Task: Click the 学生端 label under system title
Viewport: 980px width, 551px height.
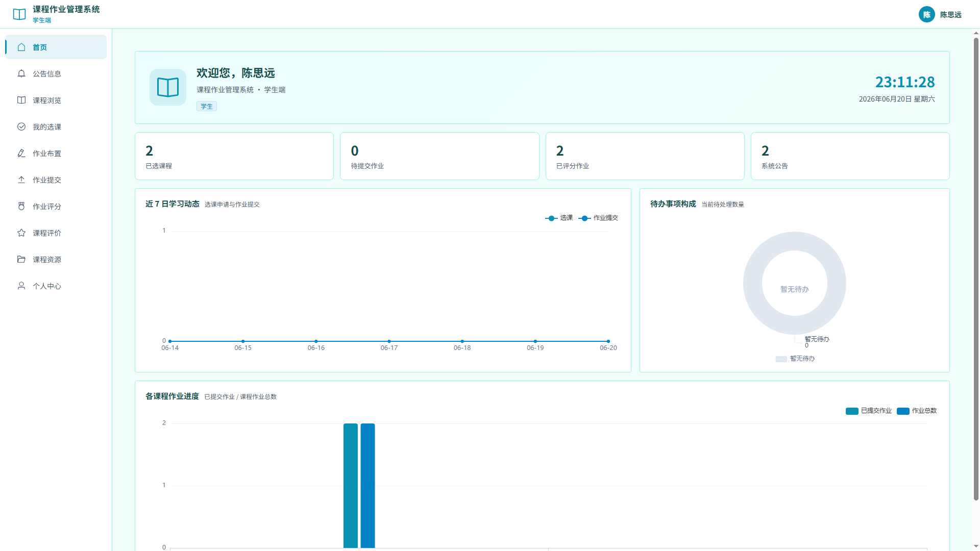Action: click(42, 20)
